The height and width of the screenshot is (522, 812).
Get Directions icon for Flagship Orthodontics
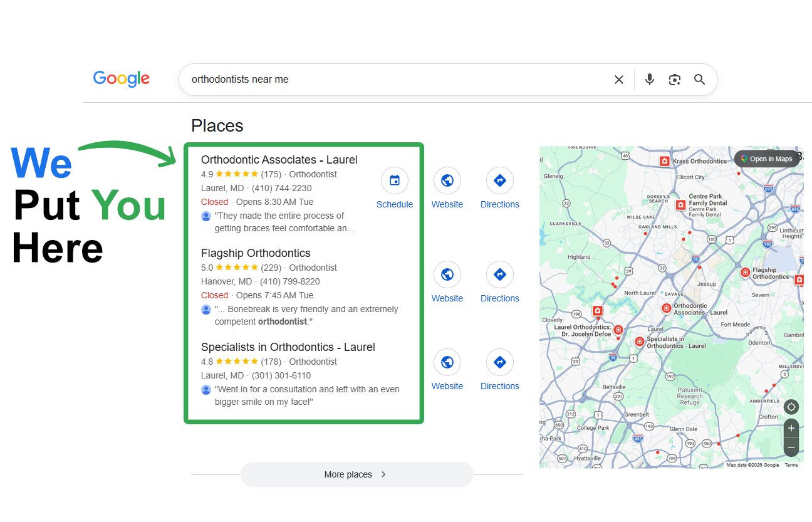pos(500,274)
